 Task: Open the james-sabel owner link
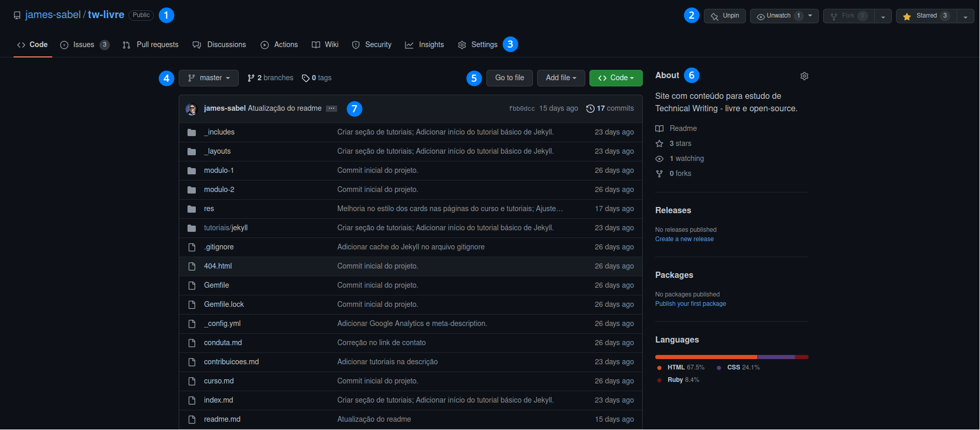tap(53, 15)
